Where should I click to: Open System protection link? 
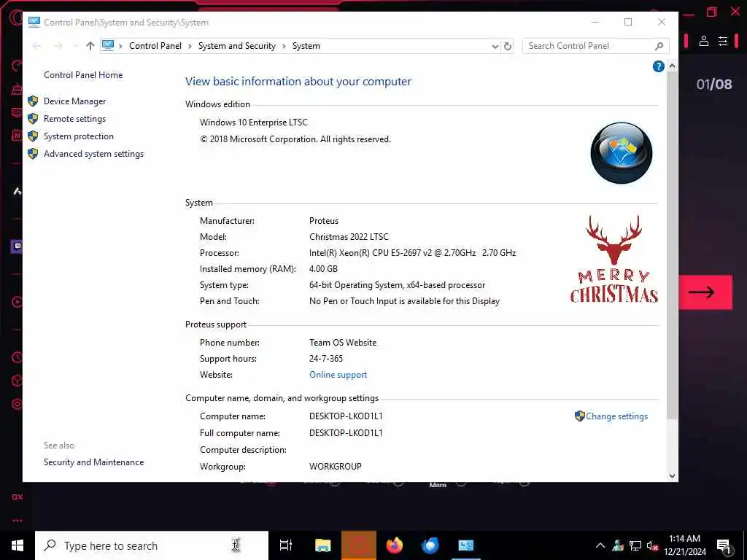(x=79, y=136)
